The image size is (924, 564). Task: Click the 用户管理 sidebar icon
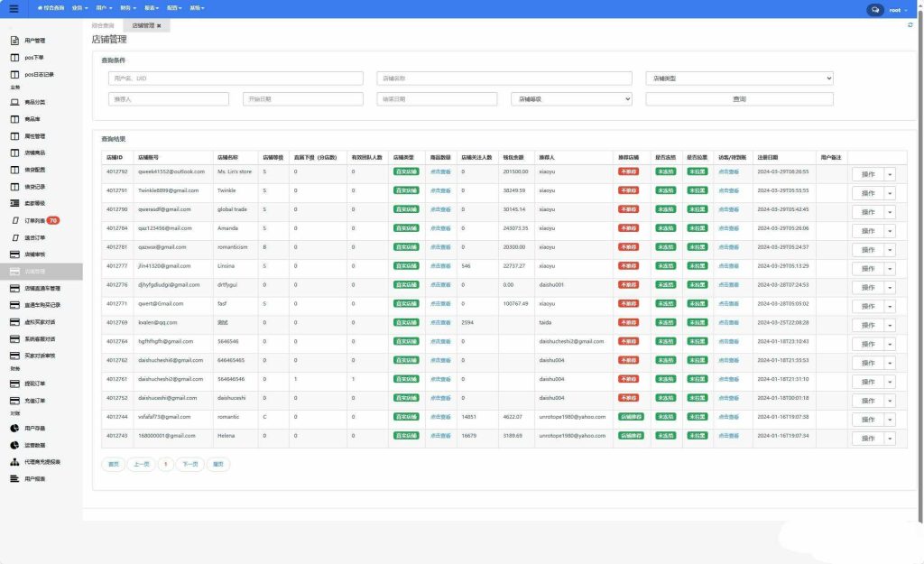(14, 41)
